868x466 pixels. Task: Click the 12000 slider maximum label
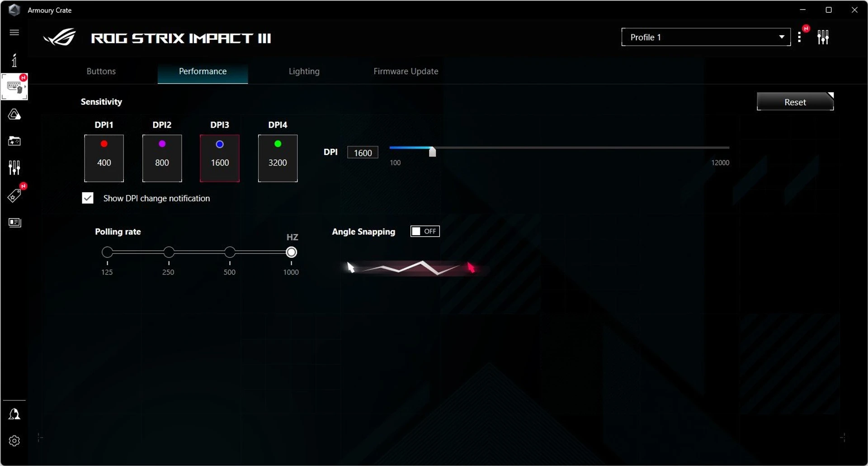click(x=720, y=163)
